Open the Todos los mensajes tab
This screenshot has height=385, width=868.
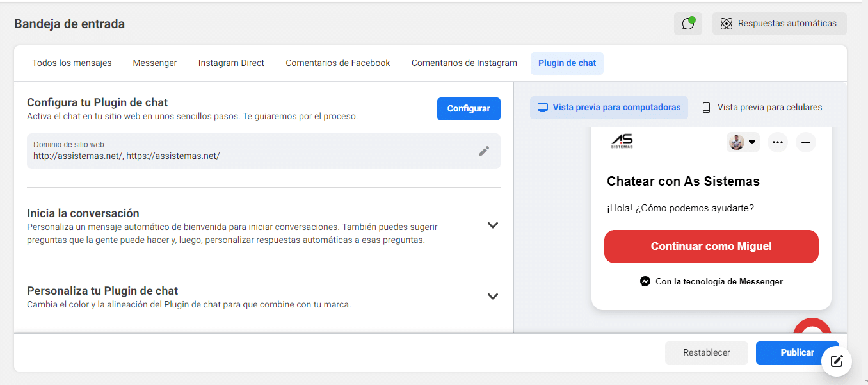72,63
